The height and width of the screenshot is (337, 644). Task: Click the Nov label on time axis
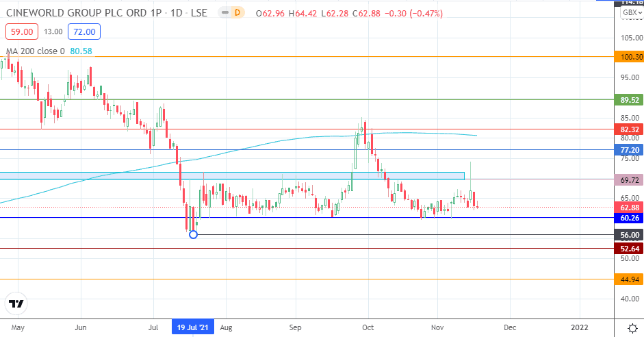[x=437, y=327]
